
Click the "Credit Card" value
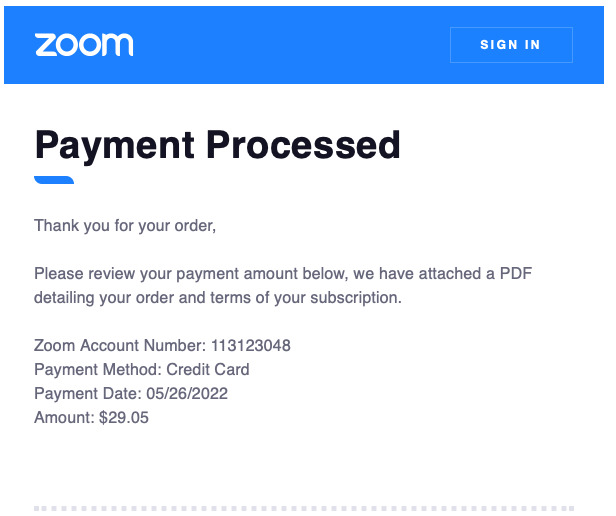click(x=208, y=369)
